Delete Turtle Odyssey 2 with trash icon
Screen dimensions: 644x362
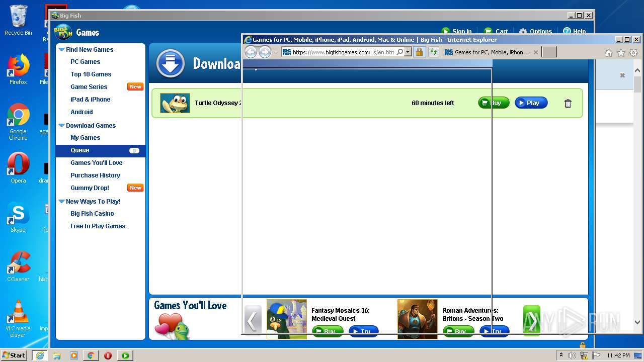pyautogui.click(x=568, y=104)
